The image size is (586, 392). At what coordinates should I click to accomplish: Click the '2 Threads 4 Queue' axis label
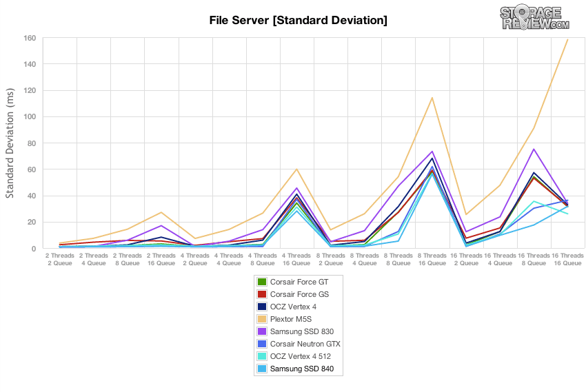(94, 260)
